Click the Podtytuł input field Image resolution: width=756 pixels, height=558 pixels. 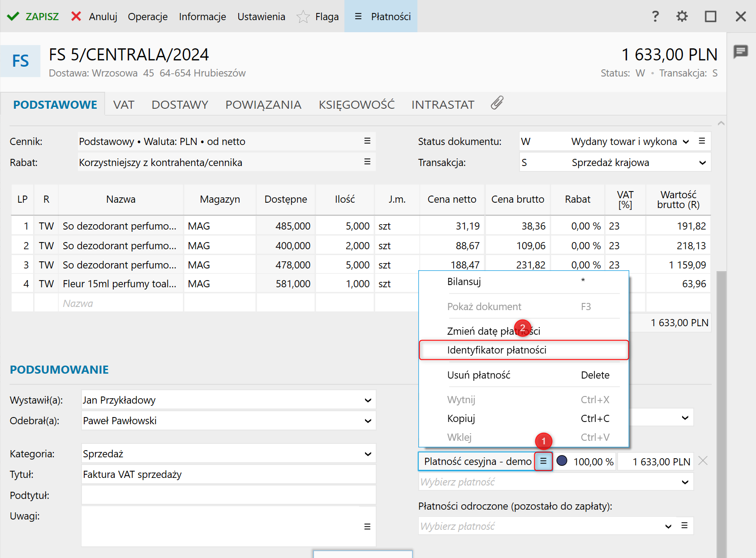(228, 495)
